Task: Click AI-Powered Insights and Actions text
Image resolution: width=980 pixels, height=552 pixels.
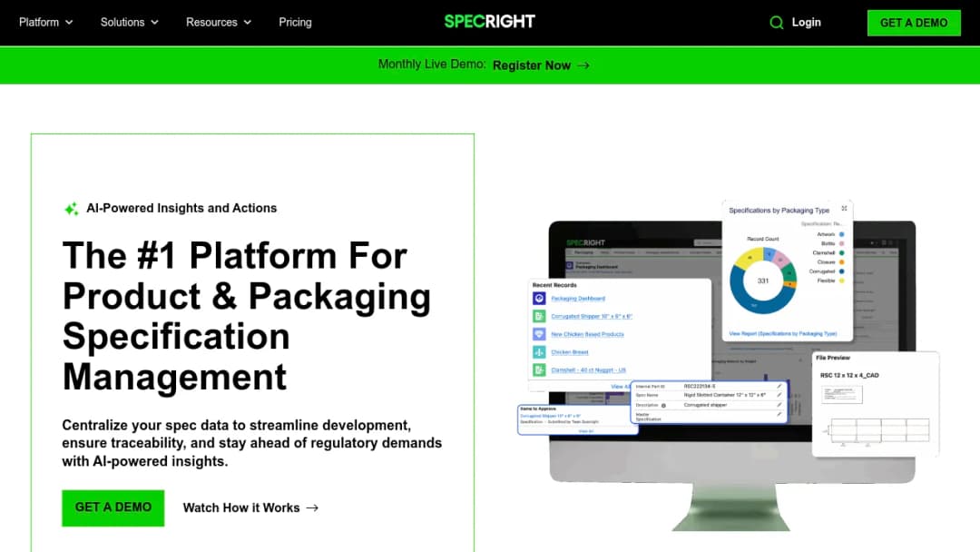Action: [181, 208]
